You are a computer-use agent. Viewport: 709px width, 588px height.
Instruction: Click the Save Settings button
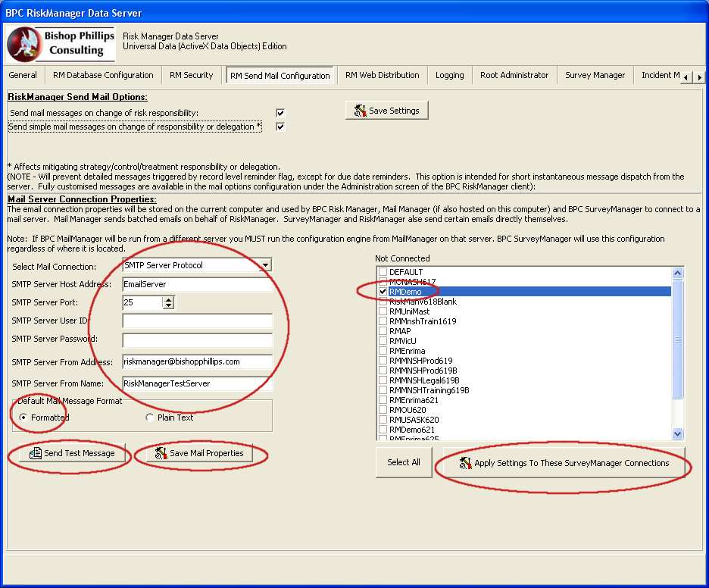[387, 111]
